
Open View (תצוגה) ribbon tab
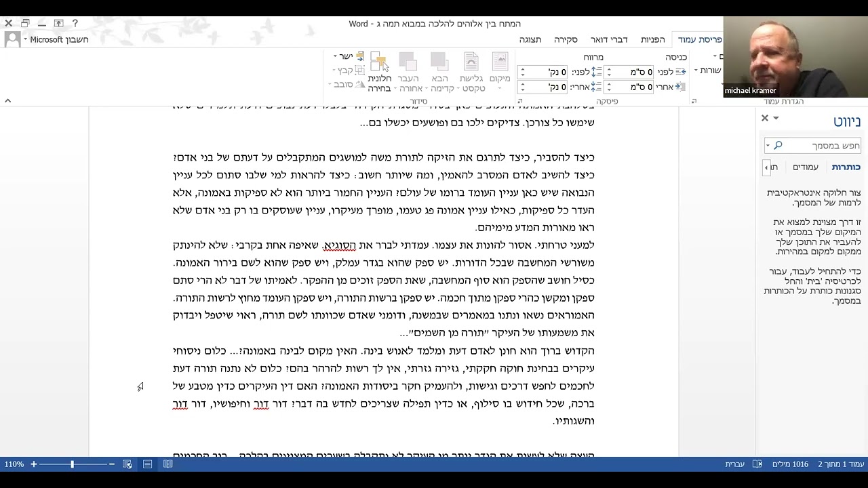click(x=530, y=40)
